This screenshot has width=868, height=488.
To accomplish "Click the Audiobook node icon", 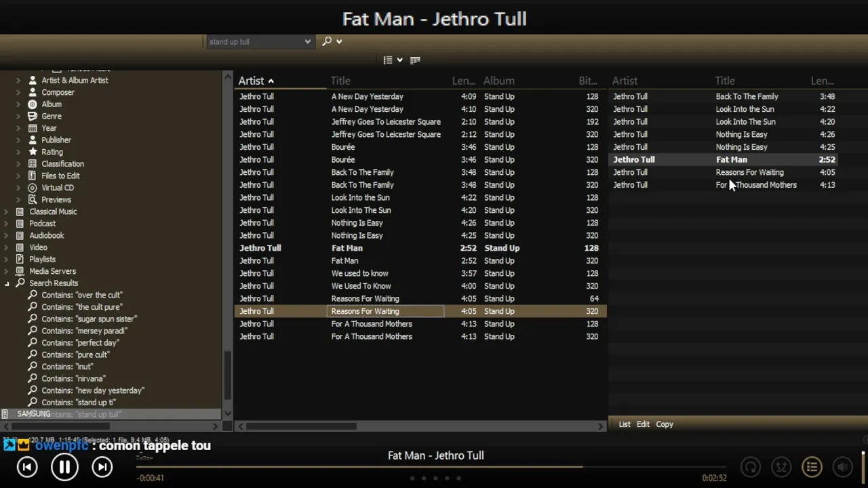I will pos(20,235).
